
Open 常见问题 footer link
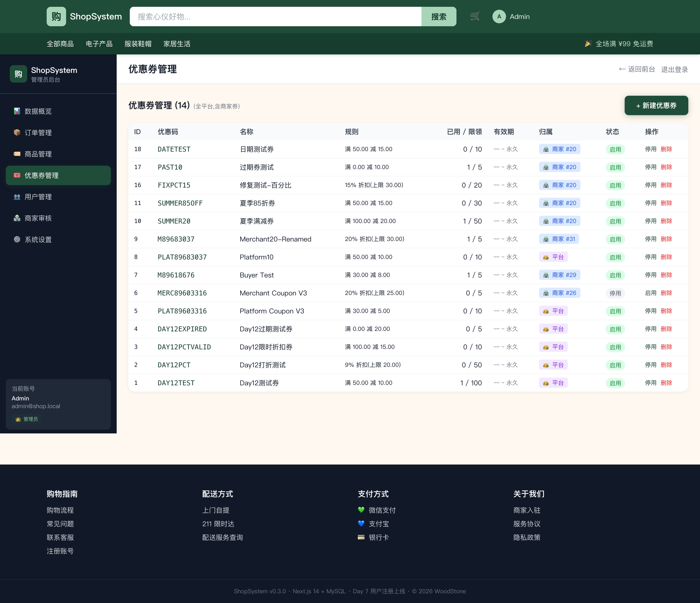[x=60, y=524]
